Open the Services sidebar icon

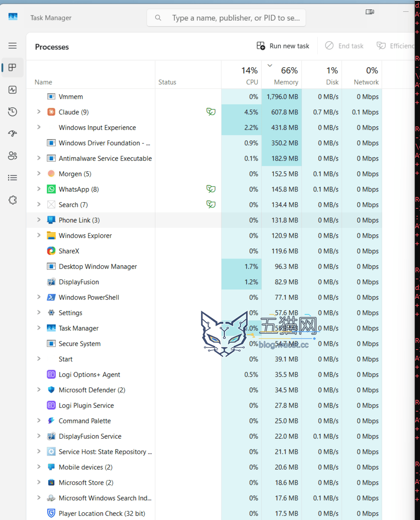click(12, 200)
